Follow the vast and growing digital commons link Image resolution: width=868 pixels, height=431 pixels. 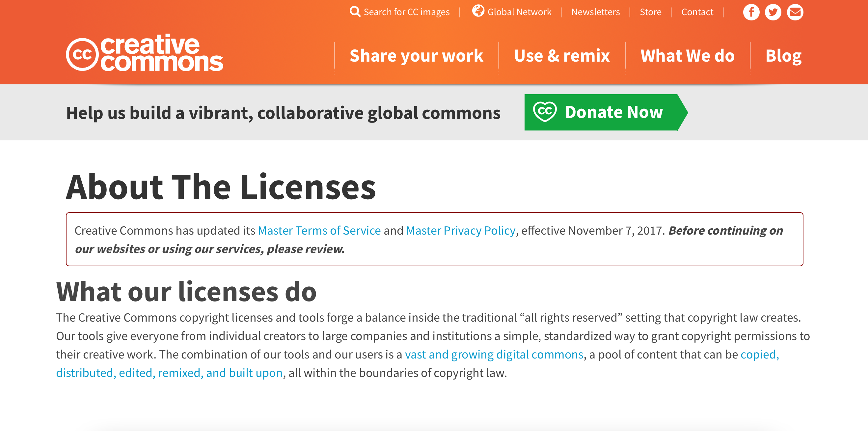[494, 355]
